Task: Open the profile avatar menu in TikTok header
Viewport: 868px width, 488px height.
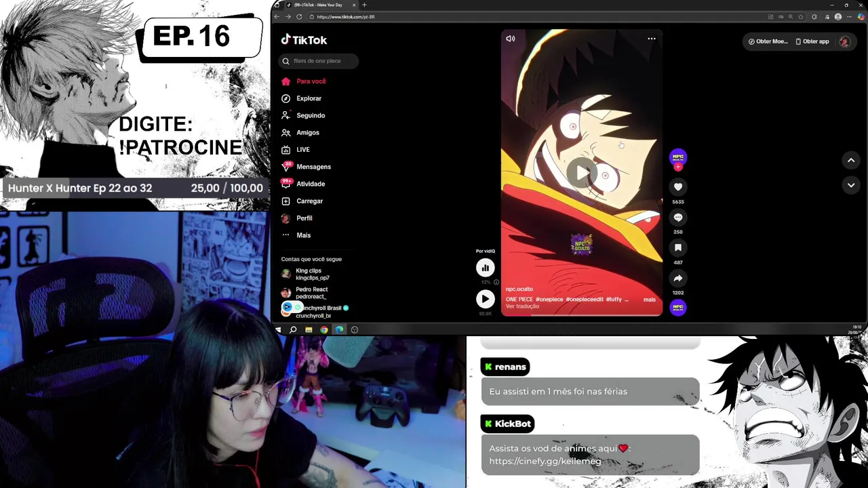Action: pos(844,41)
